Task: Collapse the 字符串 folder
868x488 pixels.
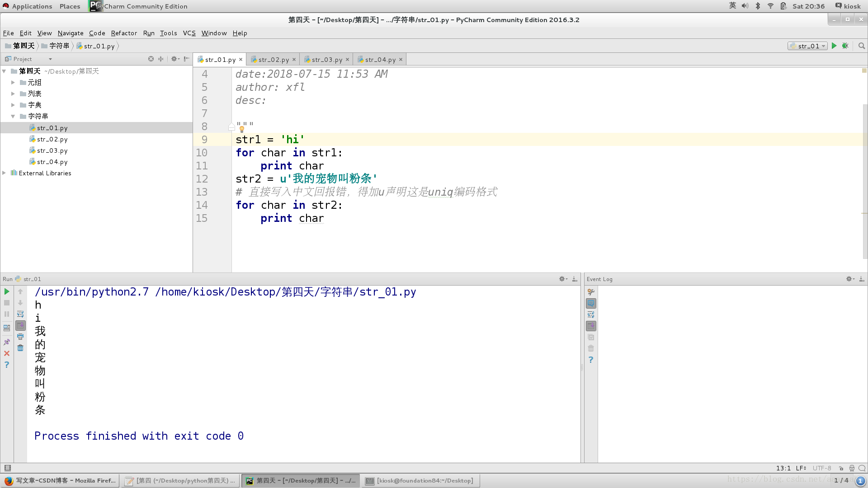Action: pos(13,116)
